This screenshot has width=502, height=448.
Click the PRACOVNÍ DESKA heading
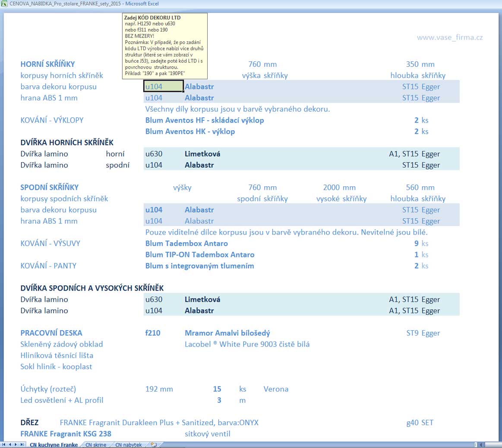point(51,333)
